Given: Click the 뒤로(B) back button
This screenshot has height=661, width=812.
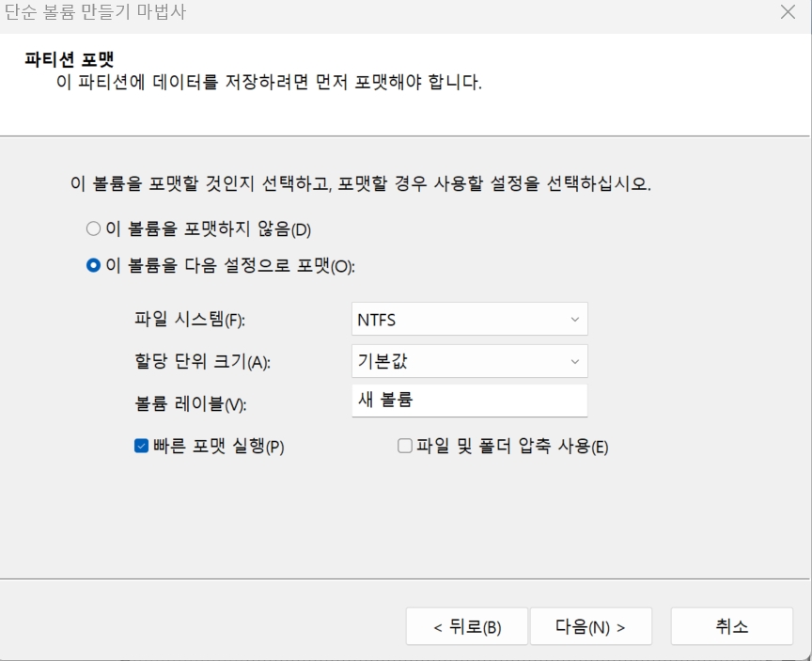Looking at the screenshot, I should coord(467,626).
